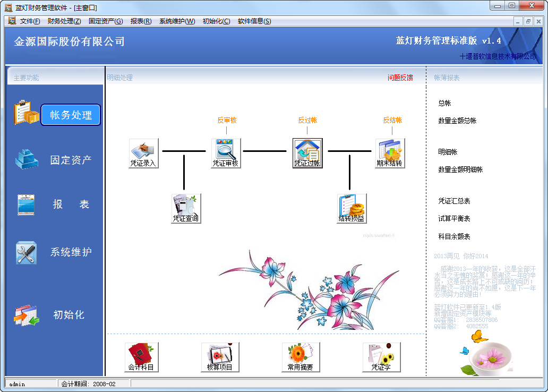Open 常用摘要 common summaries

click(x=301, y=355)
